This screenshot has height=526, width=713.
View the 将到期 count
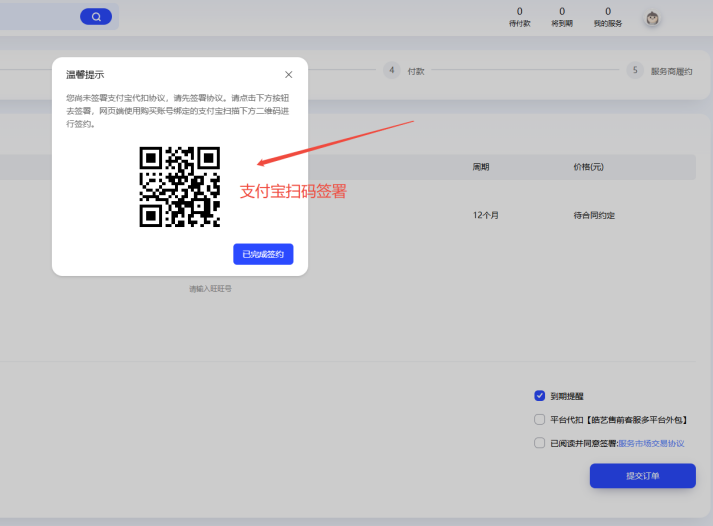coord(562,17)
